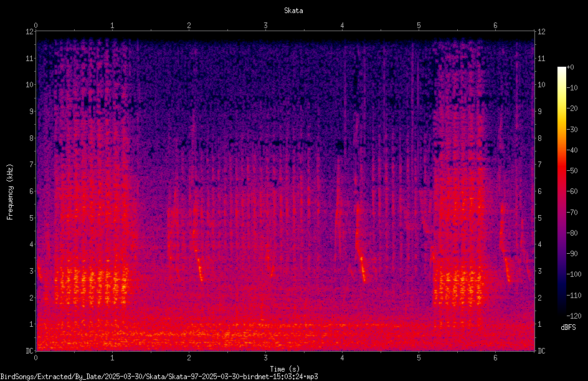Click the "-50" color scale label
This screenshot has height=381, width=588.
tap(572, 171)
